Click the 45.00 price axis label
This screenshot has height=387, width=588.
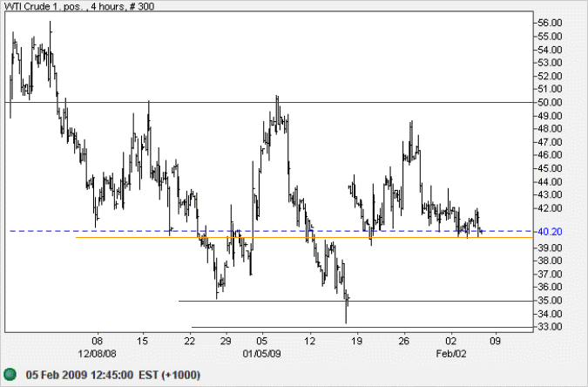550,168
